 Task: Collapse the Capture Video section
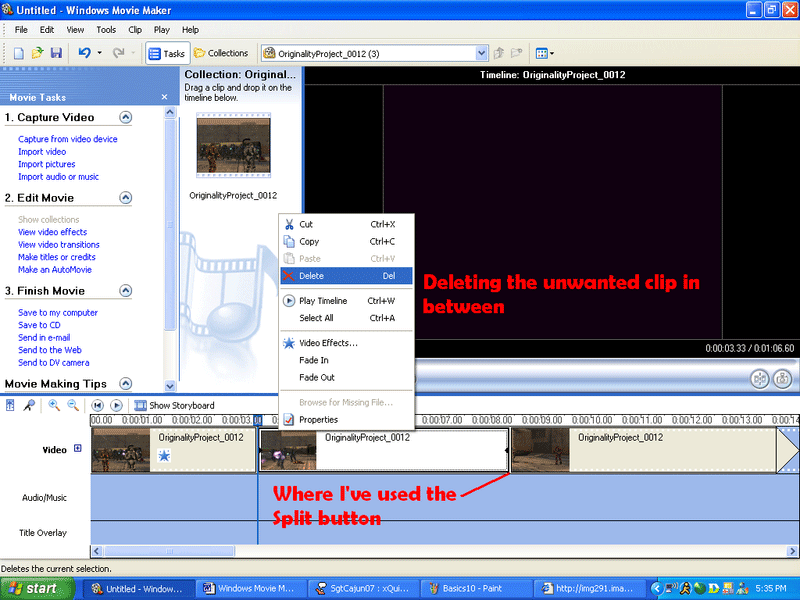point(125,117)
